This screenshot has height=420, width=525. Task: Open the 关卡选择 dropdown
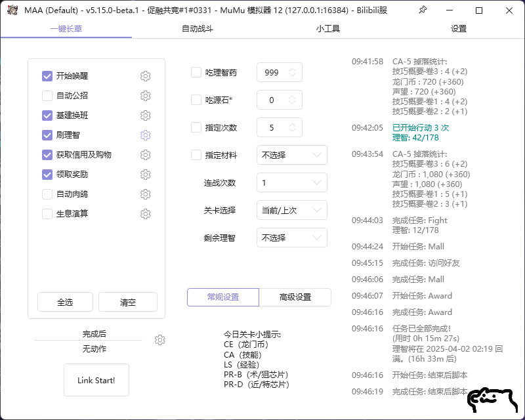(x=291, y=211)
